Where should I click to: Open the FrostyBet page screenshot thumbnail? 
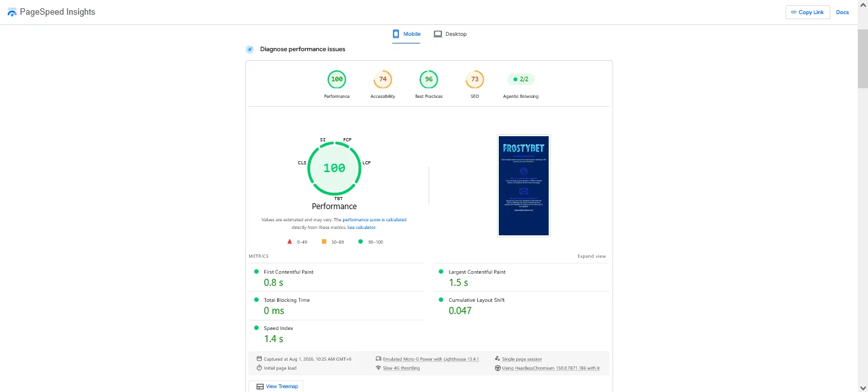[x=524, y=185]
